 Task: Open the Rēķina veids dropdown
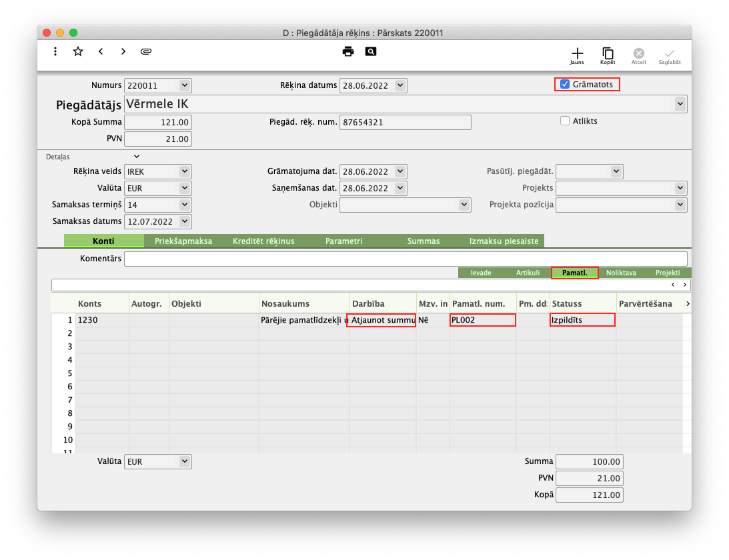point(185,171)
